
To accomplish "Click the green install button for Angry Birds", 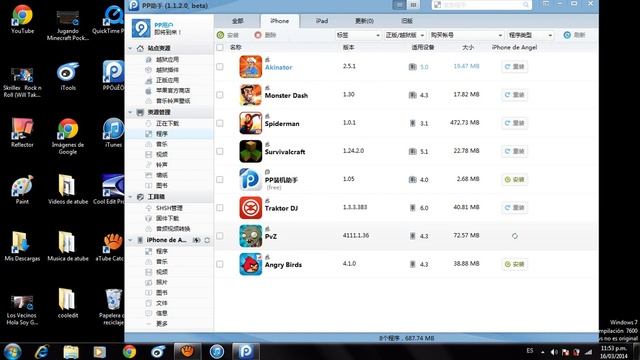I will point(514,264).
